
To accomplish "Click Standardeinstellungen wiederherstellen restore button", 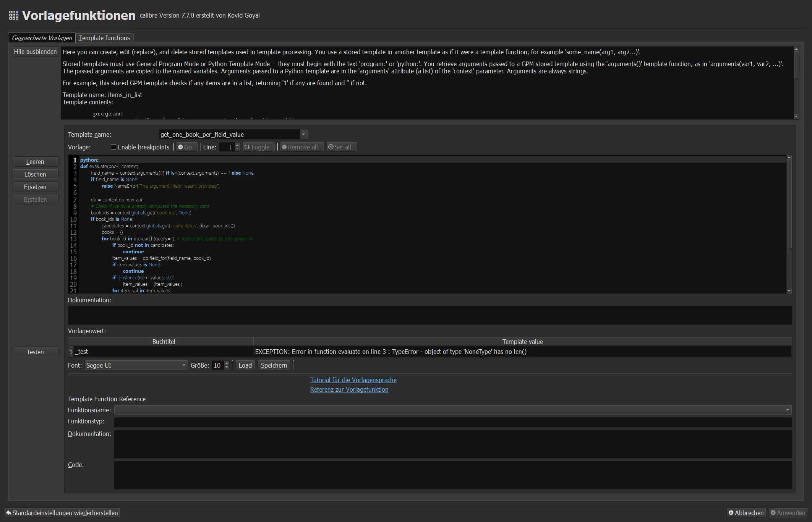I will 62,513.
